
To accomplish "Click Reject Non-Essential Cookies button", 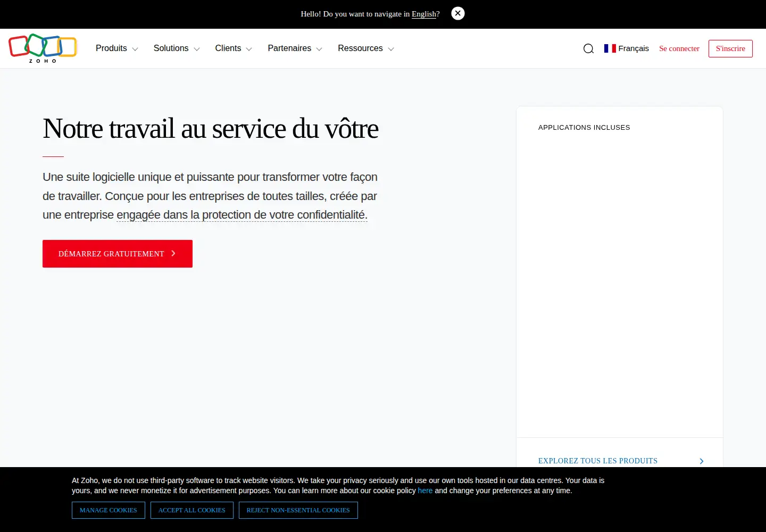I will pos(298,510).
